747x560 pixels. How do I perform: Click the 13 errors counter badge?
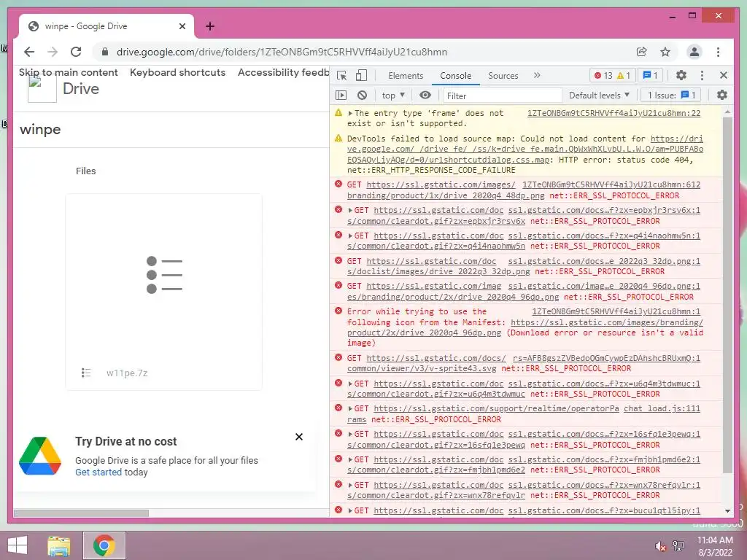[603, 75]
